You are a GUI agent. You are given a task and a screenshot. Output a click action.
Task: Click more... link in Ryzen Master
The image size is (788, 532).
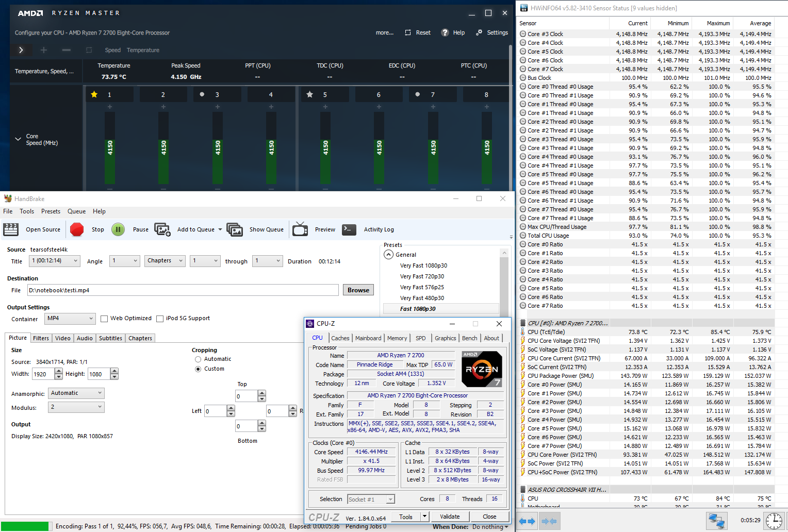pyautogui.click(x=385, y=32)
